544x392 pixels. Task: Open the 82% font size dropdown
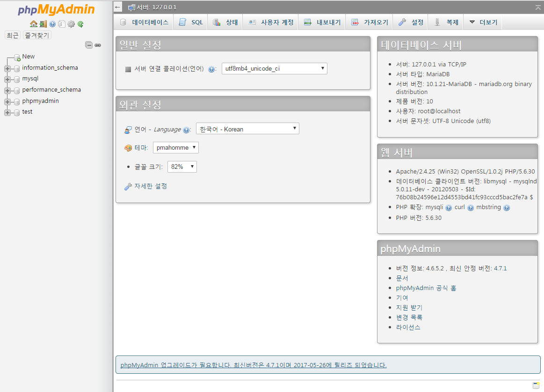182,167
